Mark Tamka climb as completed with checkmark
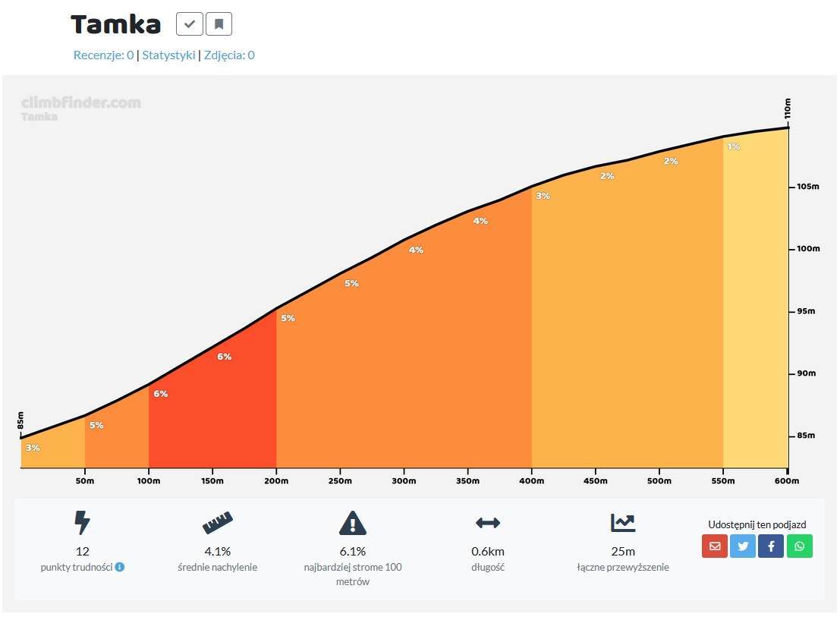Image resolution: width=840 pixels, height=617 pixels. (x=190, y=24)
